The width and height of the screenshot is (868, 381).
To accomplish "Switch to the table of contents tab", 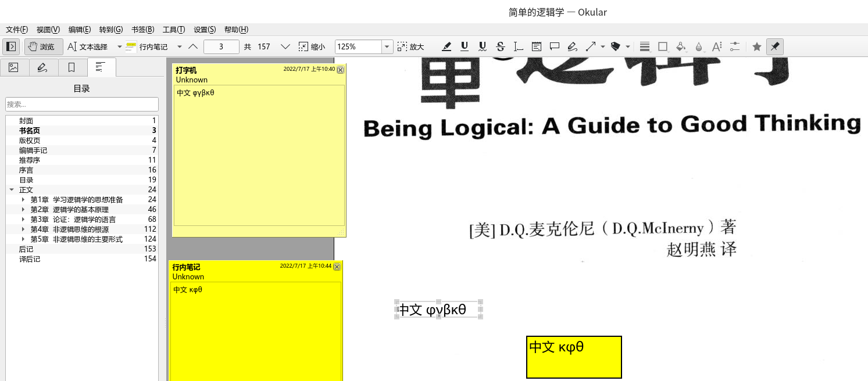I will tap(101, 67).
